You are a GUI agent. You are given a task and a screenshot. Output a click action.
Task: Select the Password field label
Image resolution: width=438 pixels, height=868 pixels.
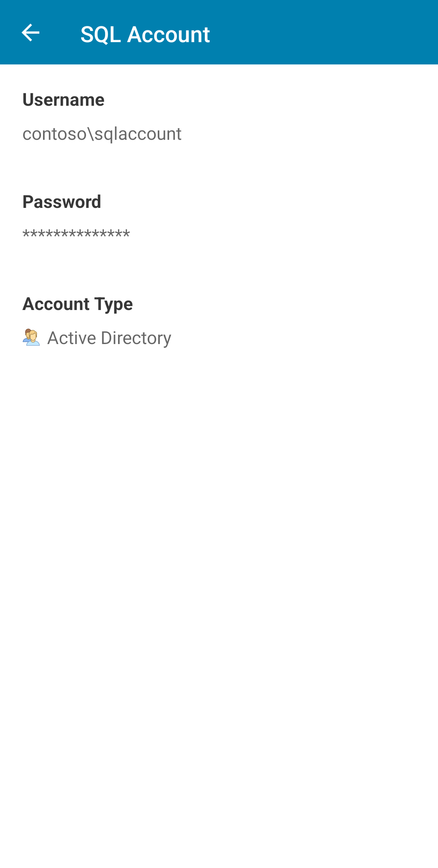[x=62, y=202]
